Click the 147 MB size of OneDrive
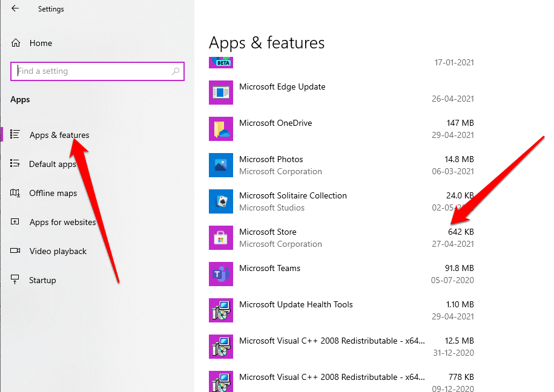The width and height of the screenshot is (554, 392). (460, 123)
